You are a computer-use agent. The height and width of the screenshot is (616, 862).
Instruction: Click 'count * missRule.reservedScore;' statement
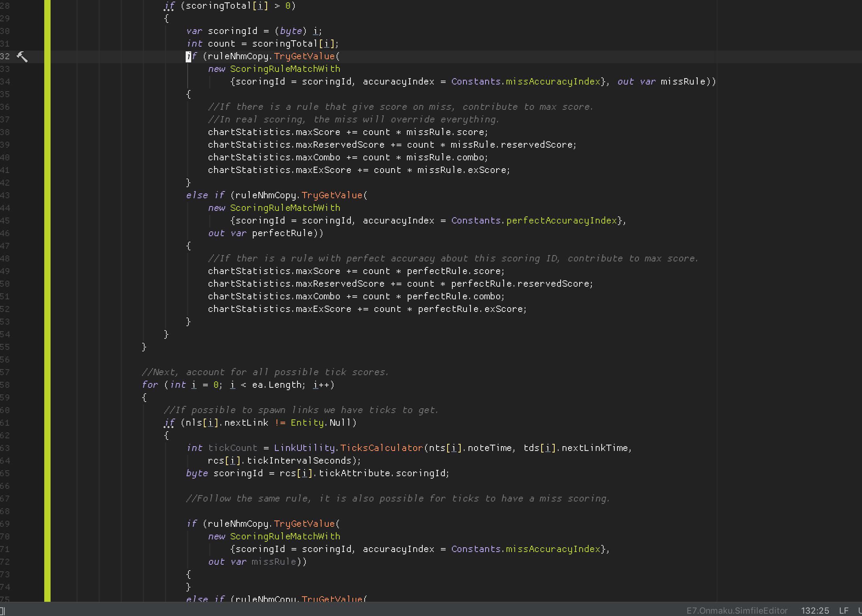[491, 145]
